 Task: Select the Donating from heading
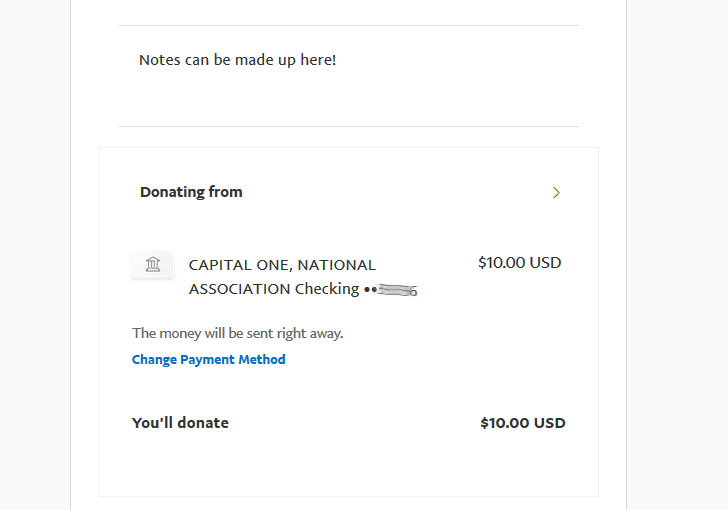coord(191,192)
